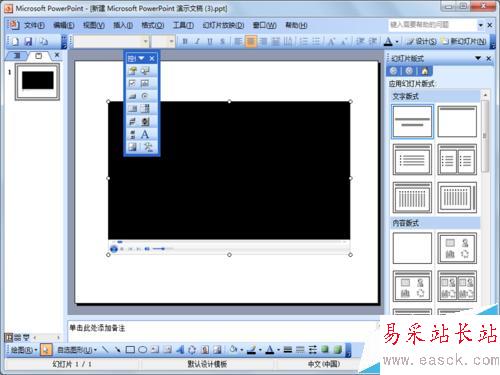
Task: Toggle italic formatting
Action: (x=197, y=42)
